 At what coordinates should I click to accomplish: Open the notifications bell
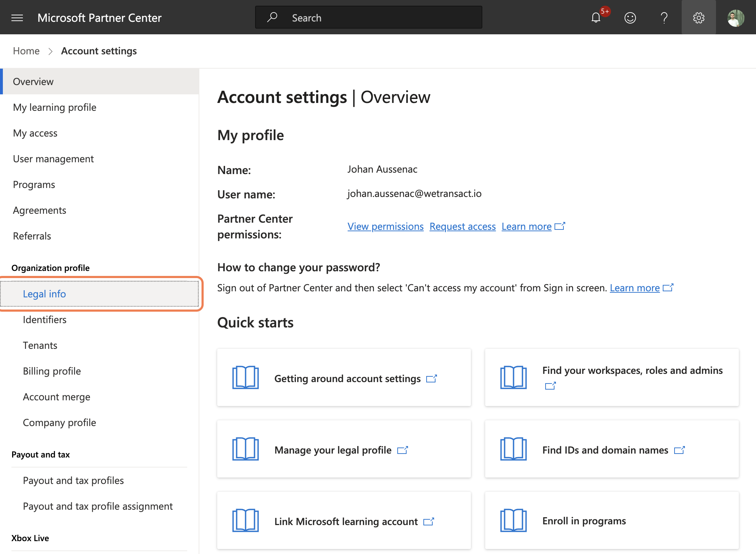596,18
